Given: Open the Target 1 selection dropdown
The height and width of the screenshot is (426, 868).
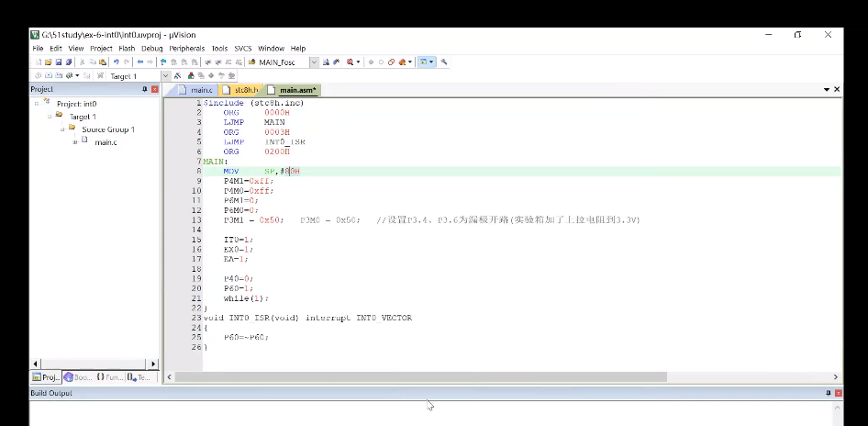Looking at the screenshot, I should coord(165,76).
